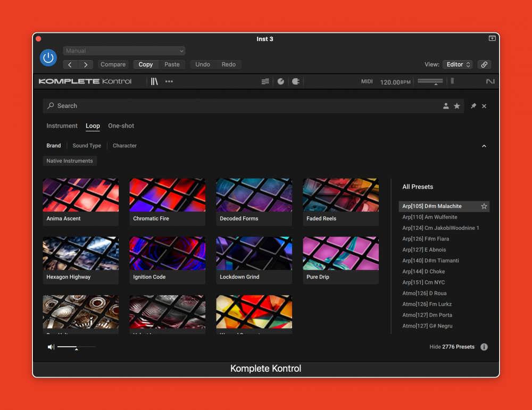Toggle the user content filter icon
The width and height of the screenshot is (532, 410).
(x=446, y=106)
